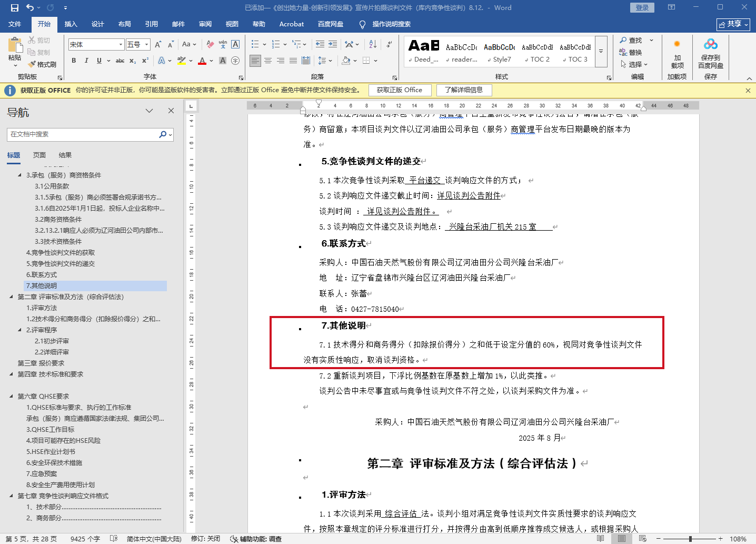756x544 pixels.
Task: Click the 了解详细信息 button
Action: click(463, 90)
